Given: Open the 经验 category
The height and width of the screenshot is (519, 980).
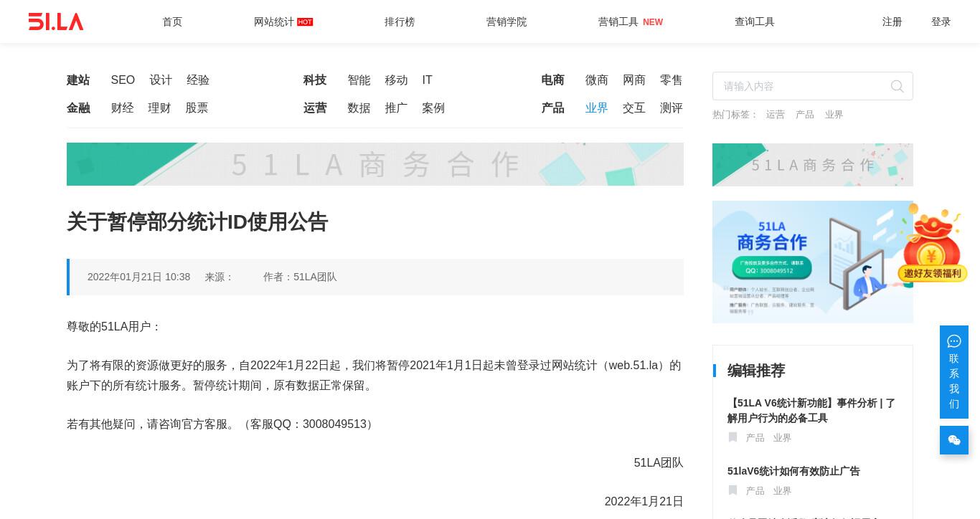Looking at the screenshot, I should 198,80.
